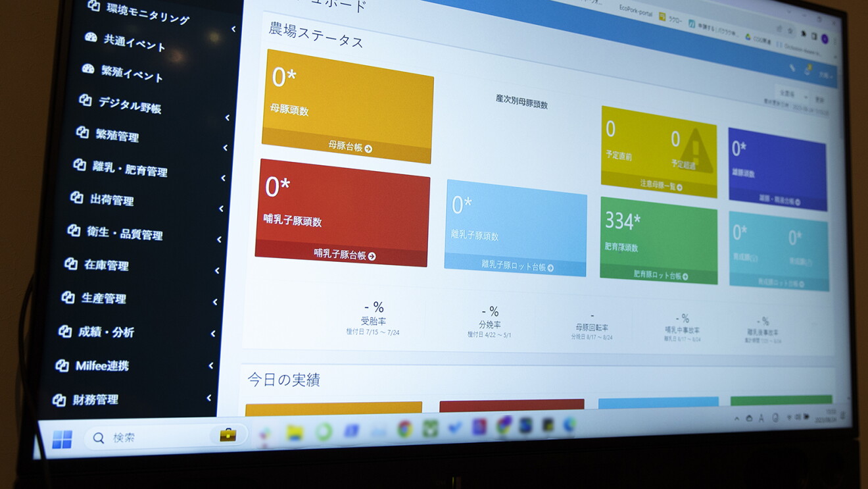Screen dimensions: 868x489
Task: Expand the 財務管理 chevron
Action: point(209,398)
